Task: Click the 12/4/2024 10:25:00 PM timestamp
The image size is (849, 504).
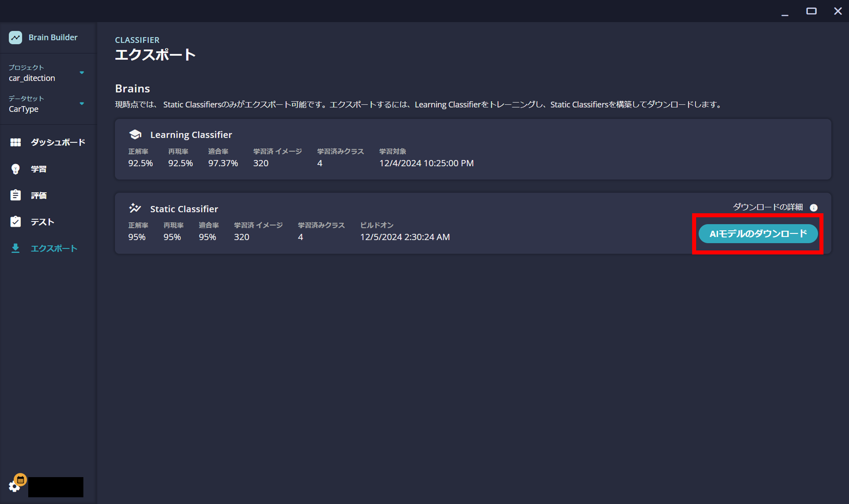Action: coord(426,163)
